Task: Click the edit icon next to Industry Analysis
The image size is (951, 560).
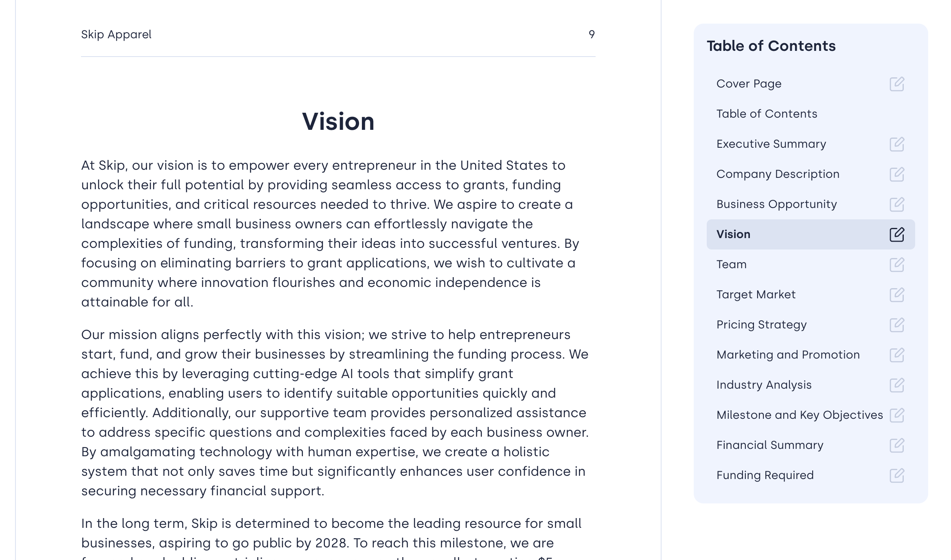Action: (897, 385)
